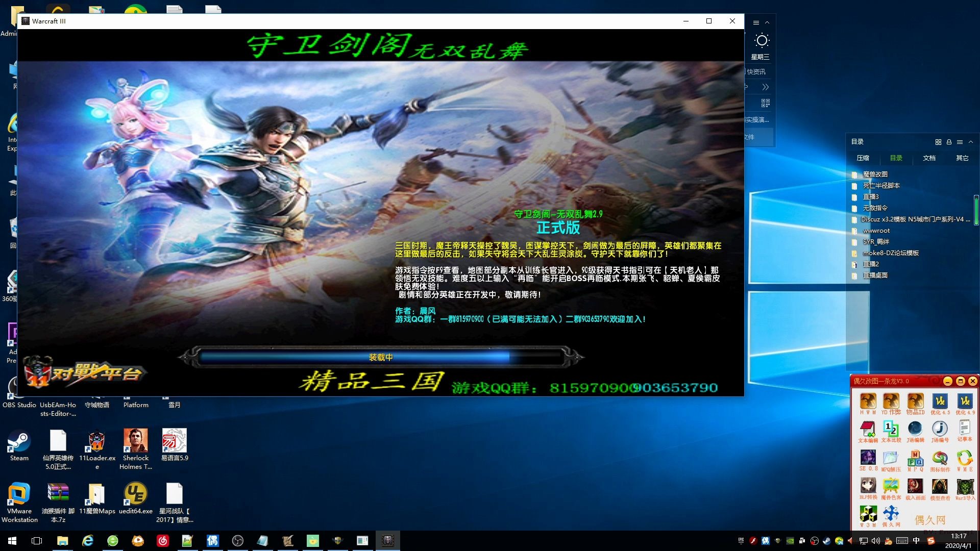The image size is (980, 551).
Task: Open the J语编号 tool
Action: [940, 432]
